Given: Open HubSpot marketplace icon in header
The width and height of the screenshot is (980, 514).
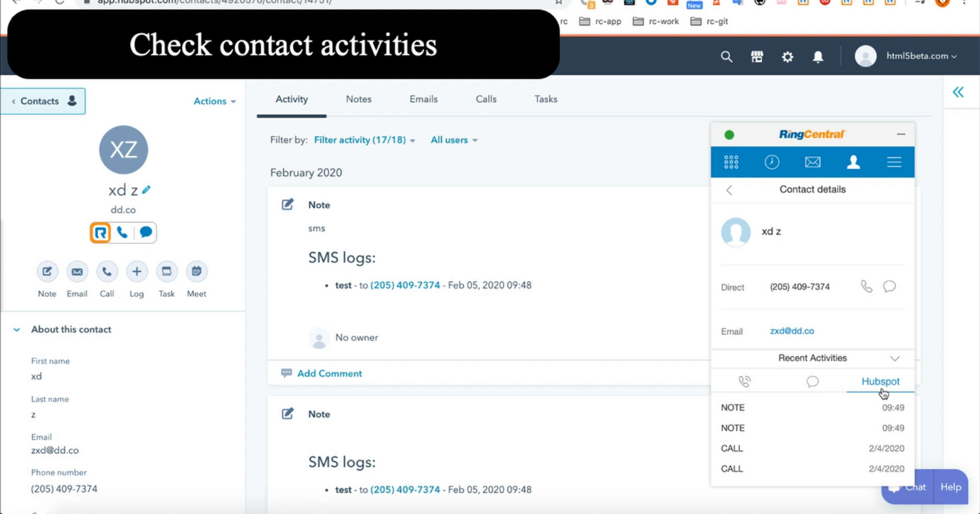Looking at the screenshot, I should [757, 57].
